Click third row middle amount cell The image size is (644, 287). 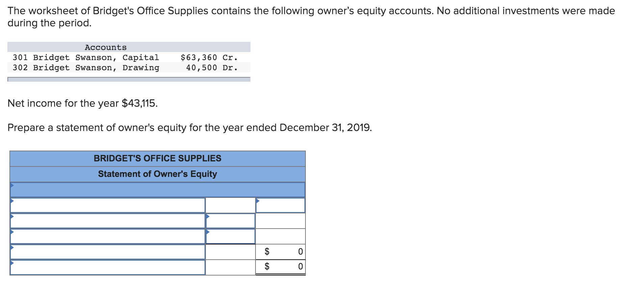click(x=230, y=236)
